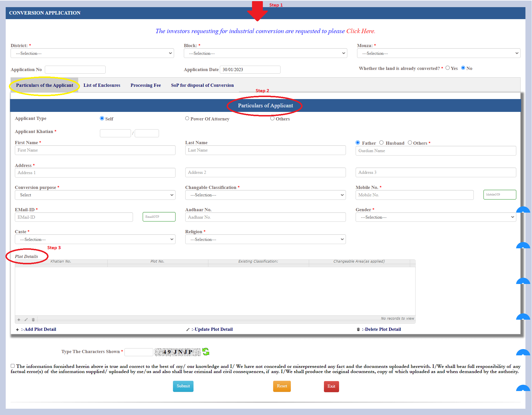Click the pencil edit icon in grid toolbar
532x415 pixels.
click(x=26, y=319)
